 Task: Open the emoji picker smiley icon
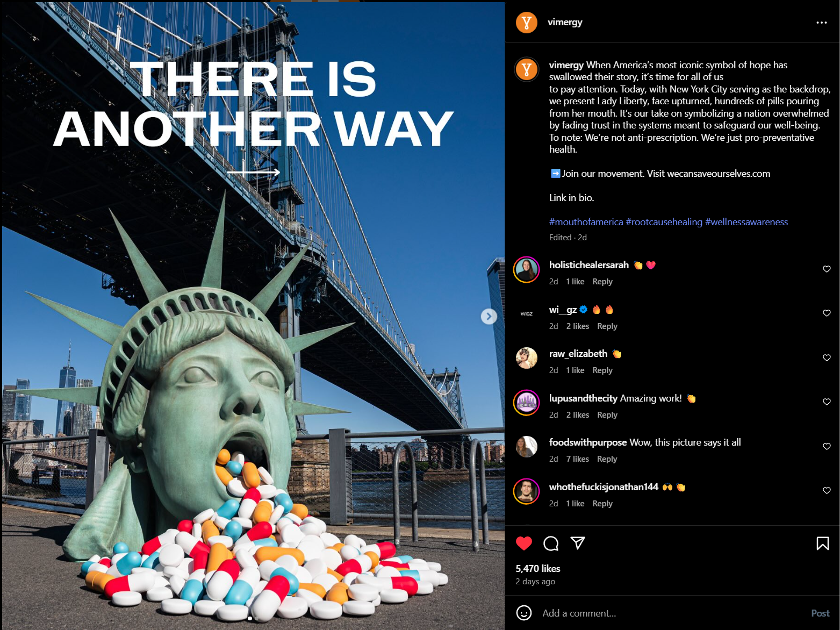pos(524,613)
